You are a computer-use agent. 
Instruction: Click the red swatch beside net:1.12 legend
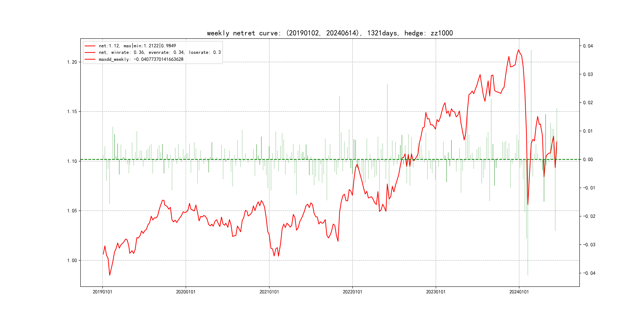pos(90,46)
